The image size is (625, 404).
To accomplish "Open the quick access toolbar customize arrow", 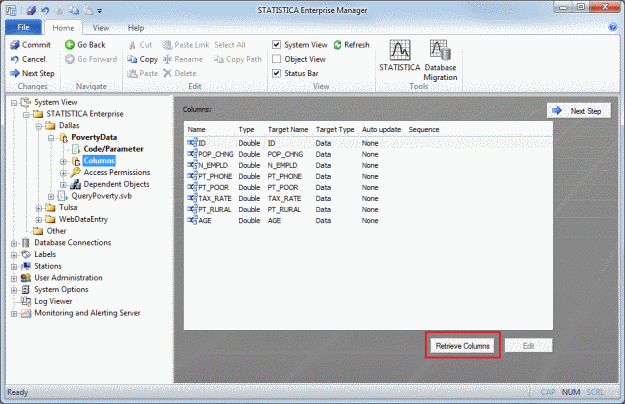I will click(x=100, y=11).
